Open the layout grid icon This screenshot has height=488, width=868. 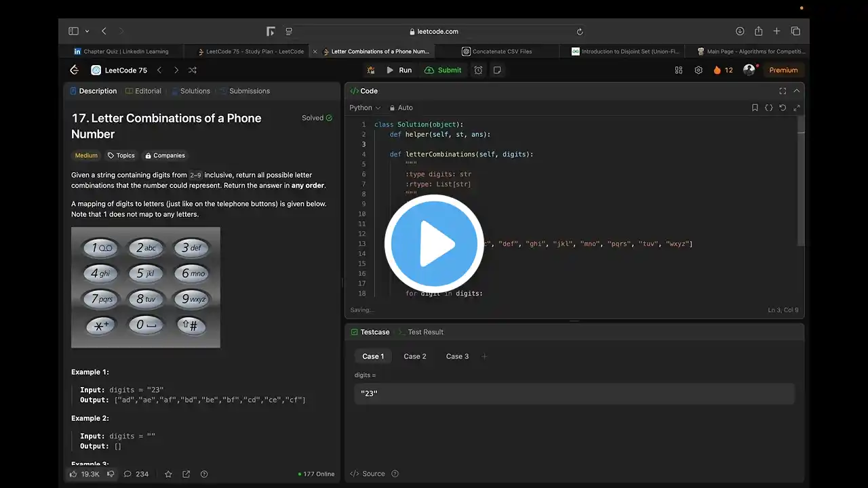tap(679, 70)
